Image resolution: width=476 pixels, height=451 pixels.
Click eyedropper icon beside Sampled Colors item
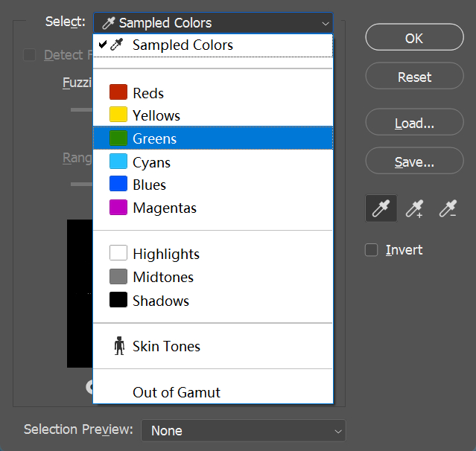pyautogui.click(x=117, y=45)
